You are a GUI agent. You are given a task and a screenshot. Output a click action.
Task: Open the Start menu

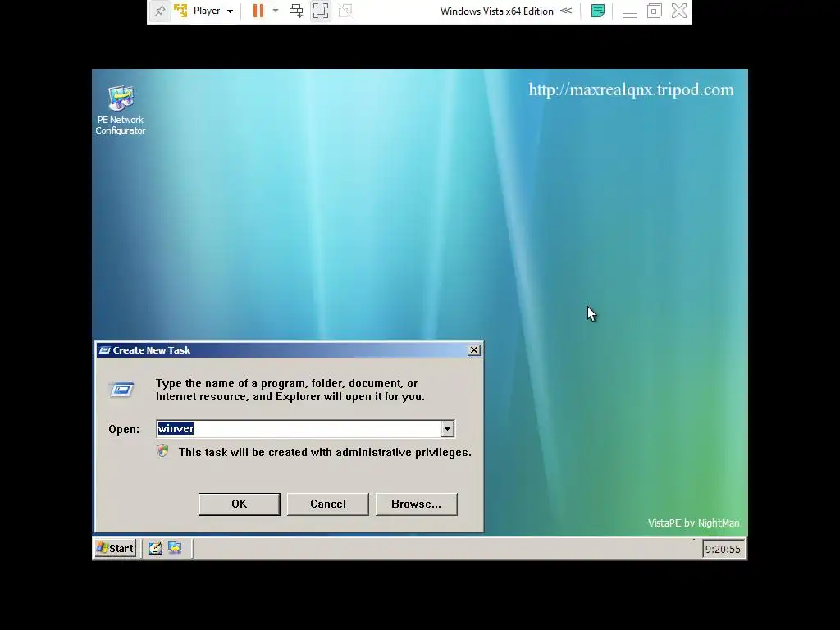[115, 548]
